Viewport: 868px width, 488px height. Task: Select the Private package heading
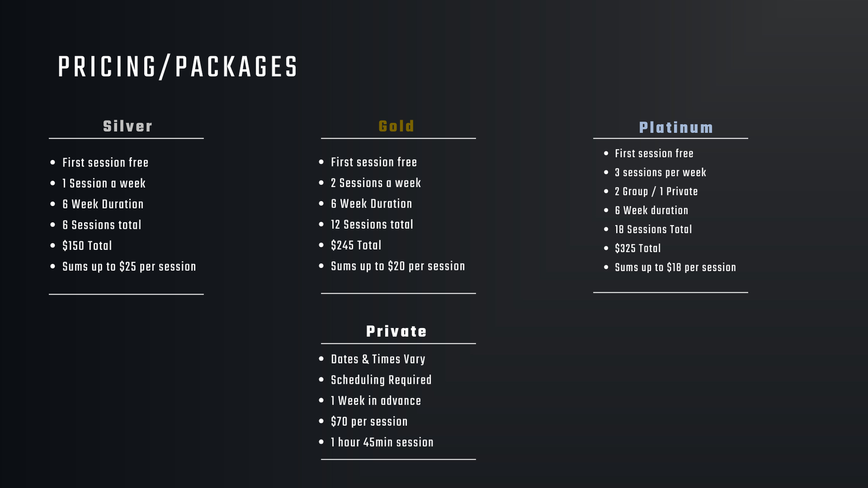click(397, 331)
